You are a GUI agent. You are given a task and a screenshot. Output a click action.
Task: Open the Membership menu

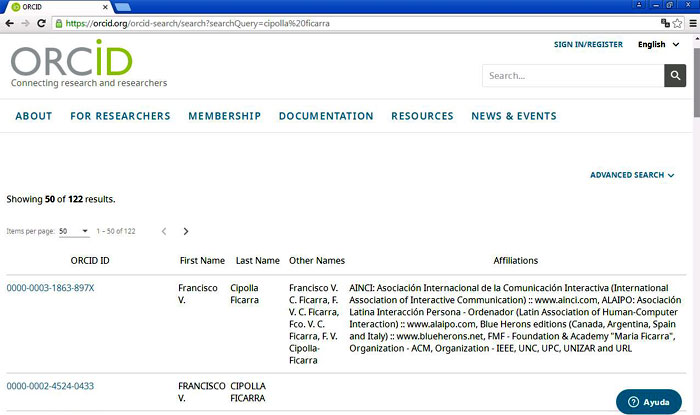tap(225, 116)
